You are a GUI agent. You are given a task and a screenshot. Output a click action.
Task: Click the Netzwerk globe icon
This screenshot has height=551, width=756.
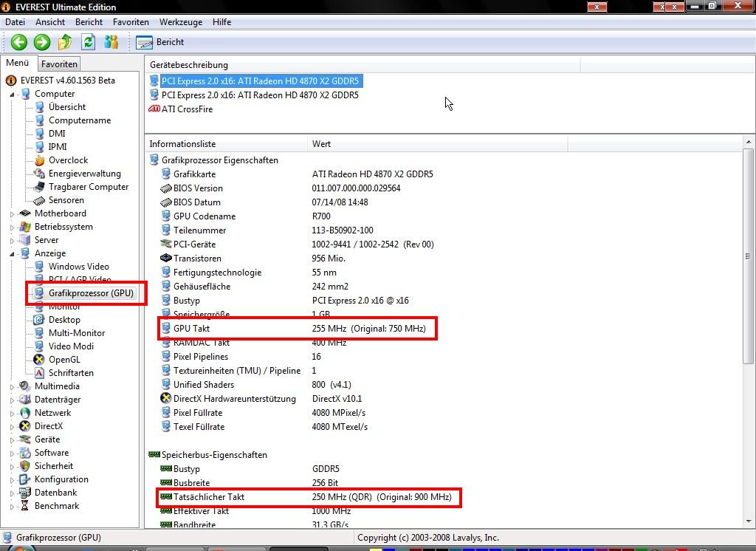coord(24,413)
